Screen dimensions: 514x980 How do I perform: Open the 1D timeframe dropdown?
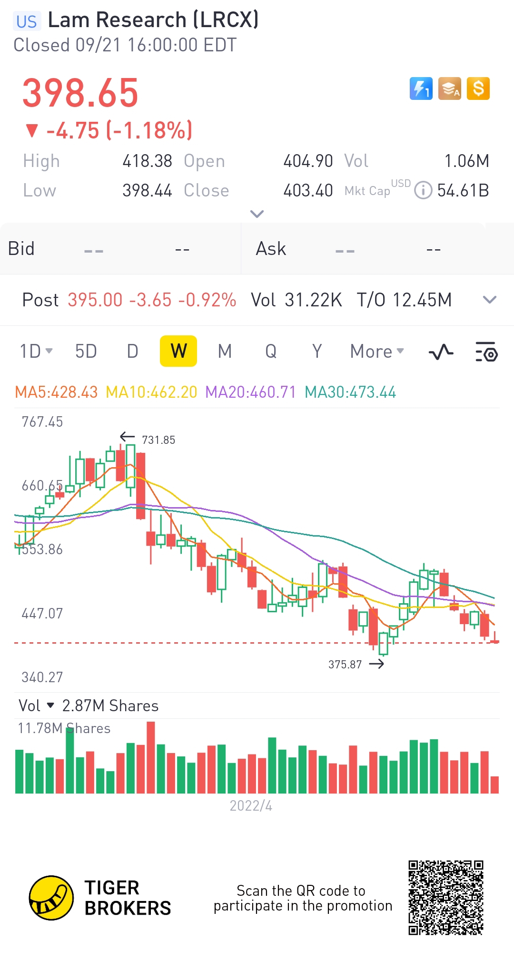pos(36,352)
